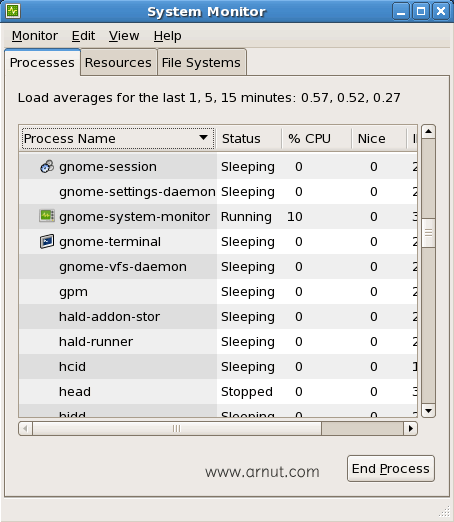Click the gnome-terminal process icon
Viewport: 454px width, 522px height.
click(x=47, y=241)
